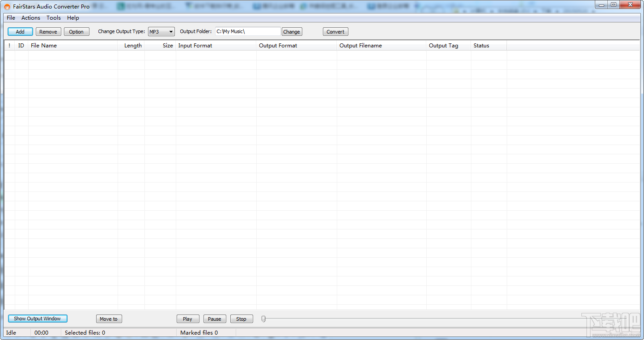Sort by the Length column header
The image size is (644, 340).
pyautogui.click(x=131, y=46)
